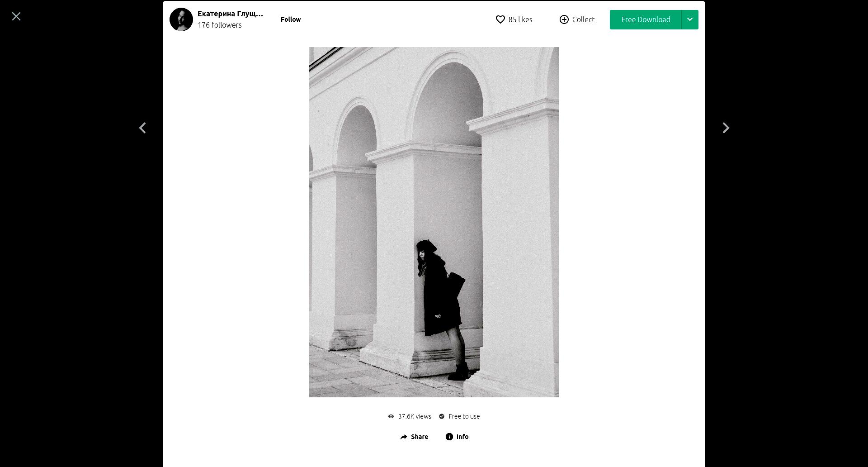
Task: Click the black-and-white arches photo
Action: coord(434,222)
